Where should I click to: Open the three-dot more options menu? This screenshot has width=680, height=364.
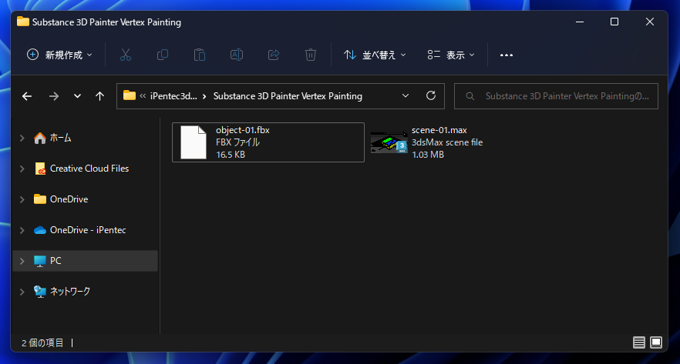coord(507,55)
